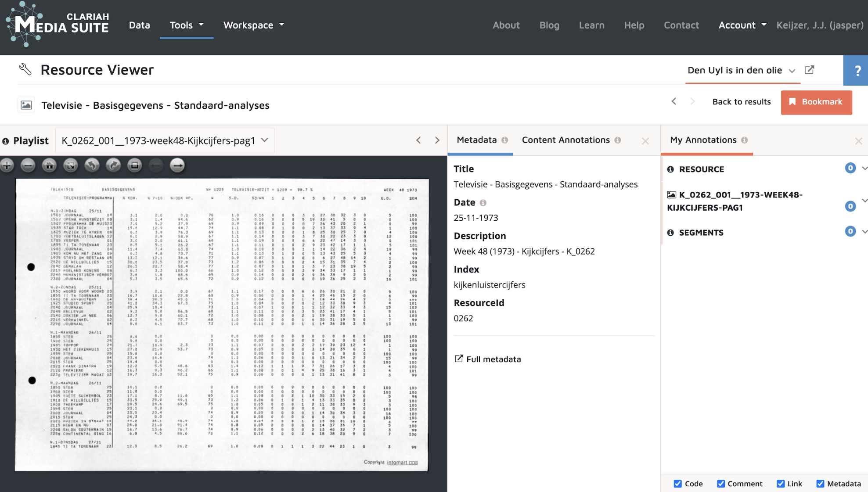The image size is (868, 492).
Task: Open the Workspace menu
Action: coord(253,25)
